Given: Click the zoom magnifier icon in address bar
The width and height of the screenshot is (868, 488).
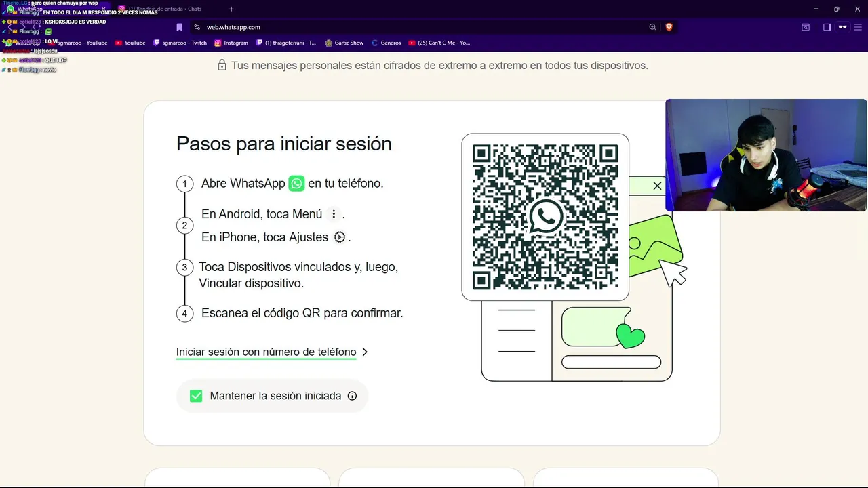Looking at the screenshot, I should (652, 27).
